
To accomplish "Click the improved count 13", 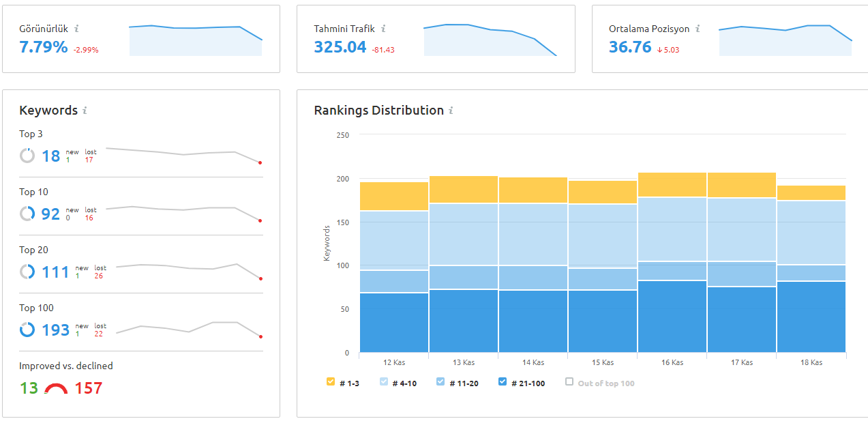I will tap(29, 388).
